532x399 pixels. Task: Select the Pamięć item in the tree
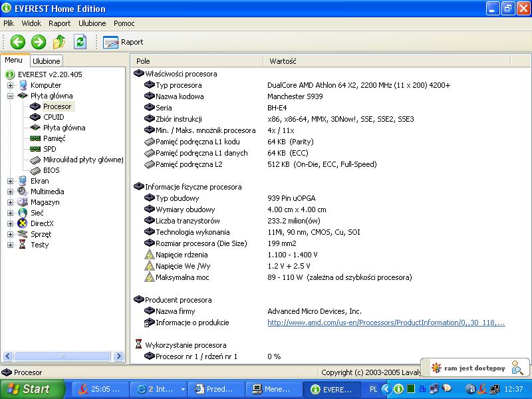click(55, 138)
